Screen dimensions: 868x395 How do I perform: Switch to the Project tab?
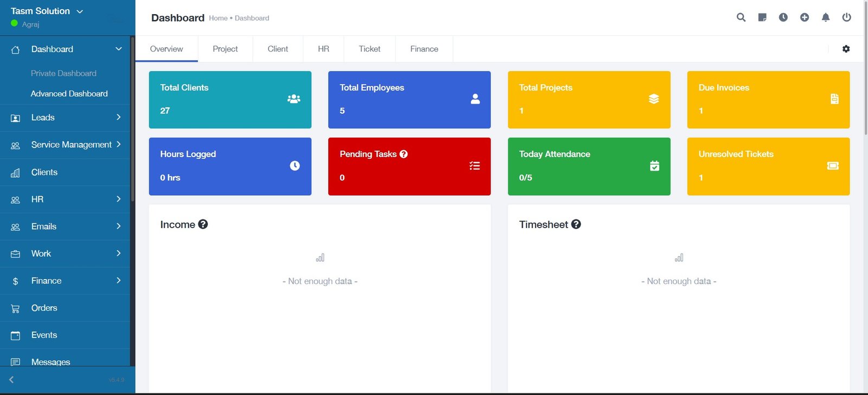tap(225, 49)
